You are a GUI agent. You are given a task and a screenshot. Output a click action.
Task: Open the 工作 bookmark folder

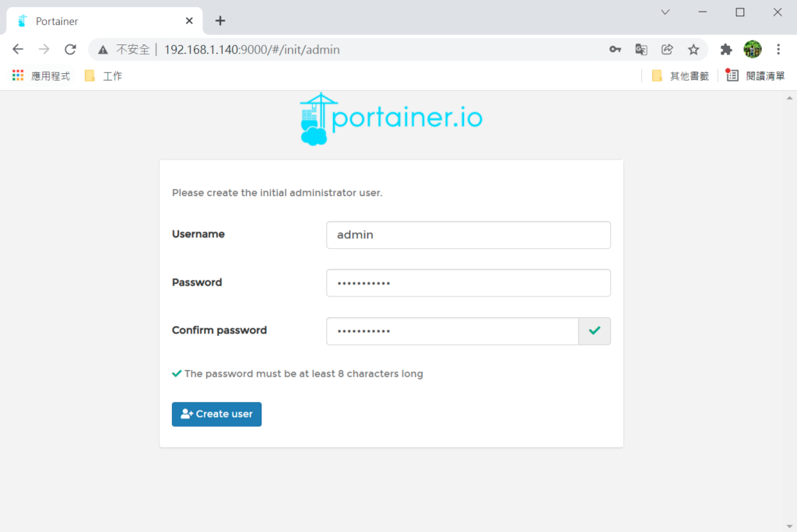(x=104, y=76)
